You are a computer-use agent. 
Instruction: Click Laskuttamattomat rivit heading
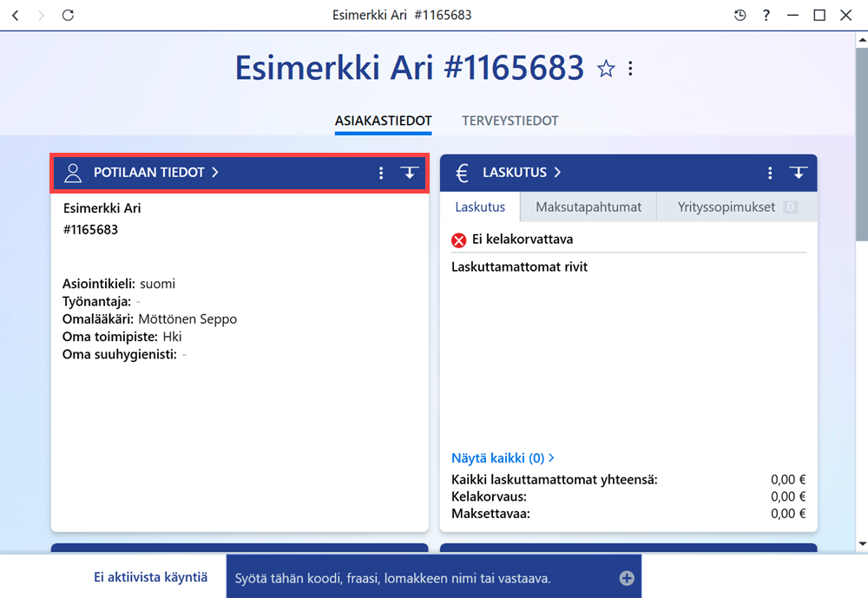click(x=519, y=266)
